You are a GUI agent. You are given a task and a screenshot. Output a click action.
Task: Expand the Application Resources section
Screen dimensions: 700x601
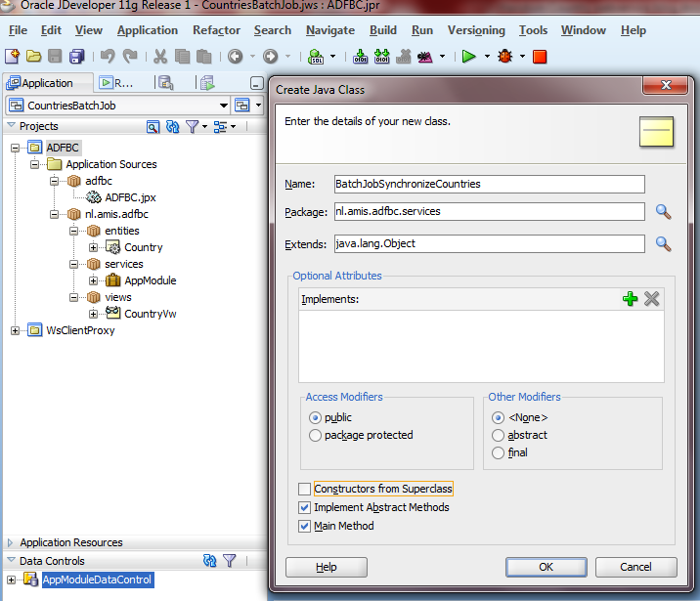[11, 542]
